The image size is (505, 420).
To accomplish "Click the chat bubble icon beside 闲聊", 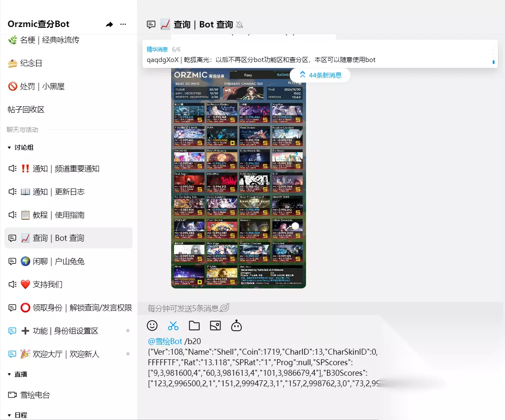I will pos(12,261).
